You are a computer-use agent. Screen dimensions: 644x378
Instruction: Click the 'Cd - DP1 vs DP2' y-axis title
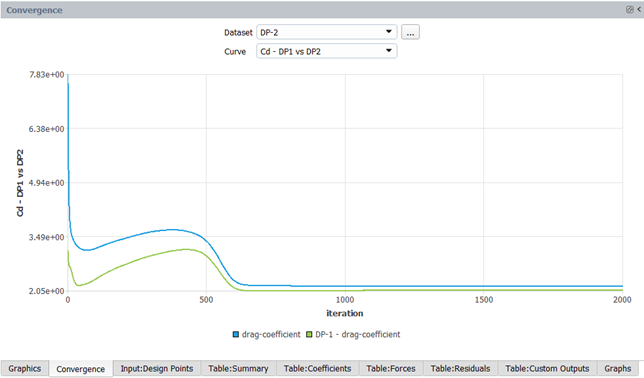20,183
